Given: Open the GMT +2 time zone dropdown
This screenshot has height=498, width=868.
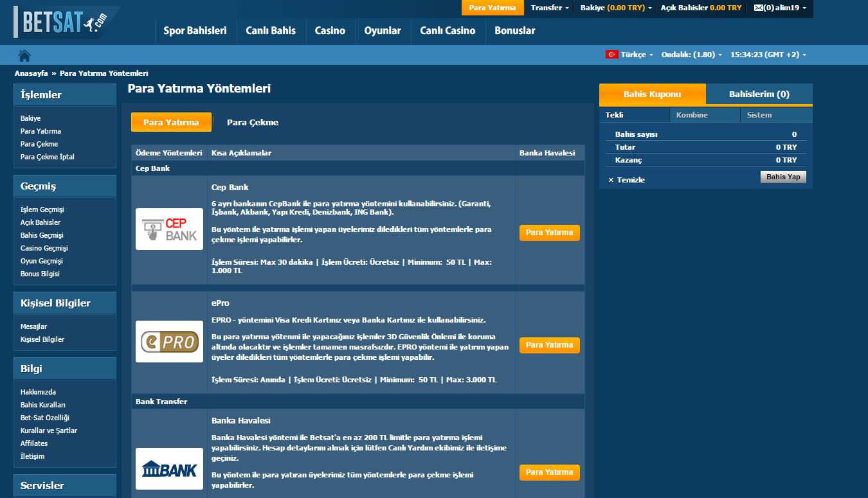Looking at the screenshot, I should (768, 55).
